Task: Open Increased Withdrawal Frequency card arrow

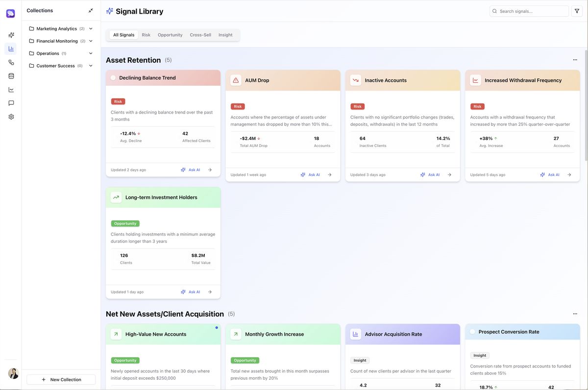Action: pos(569,174)
